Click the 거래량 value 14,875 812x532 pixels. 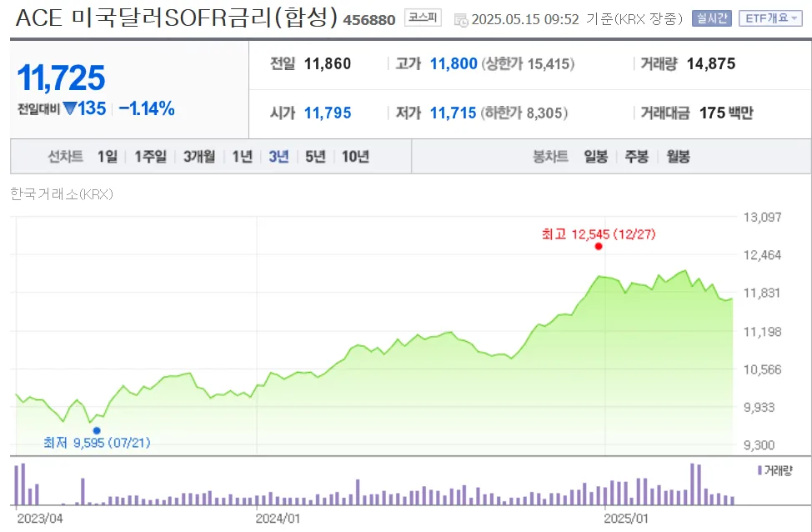pyautogui.click(x=711, y=63)
